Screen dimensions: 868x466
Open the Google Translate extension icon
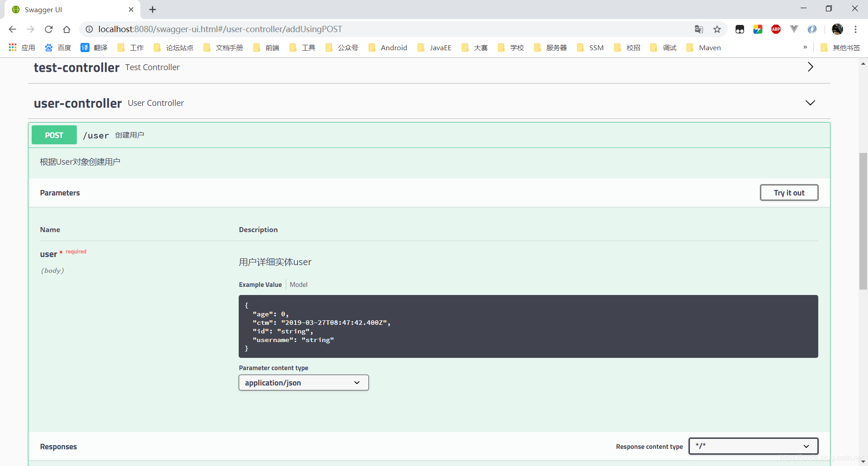(x=698, y=29)
